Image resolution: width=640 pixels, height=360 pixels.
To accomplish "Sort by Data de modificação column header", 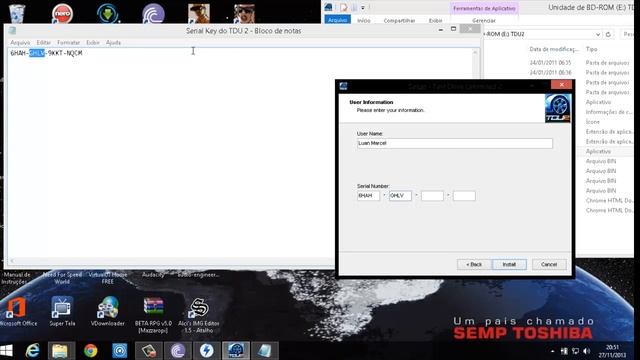I will [554, 49].
